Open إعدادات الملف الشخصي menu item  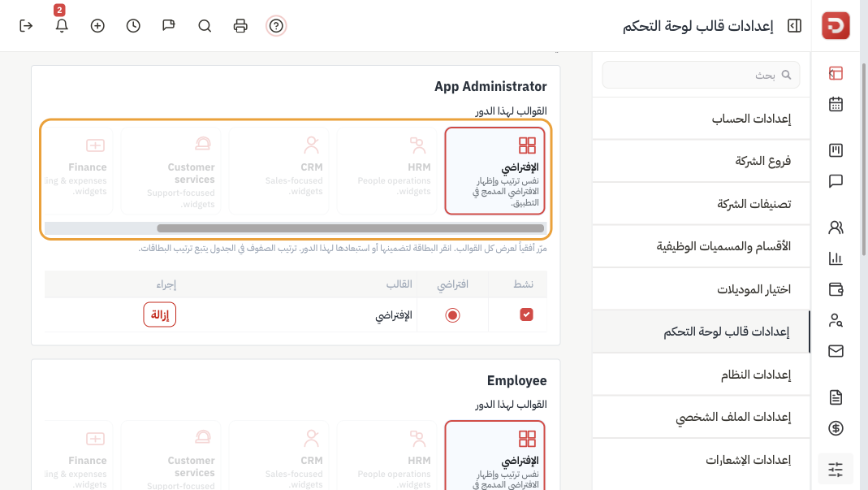[701, 417]
